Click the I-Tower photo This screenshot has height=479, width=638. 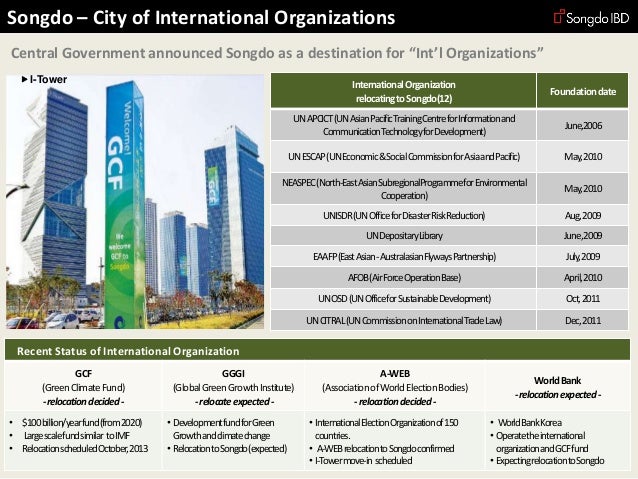[135, 201]
